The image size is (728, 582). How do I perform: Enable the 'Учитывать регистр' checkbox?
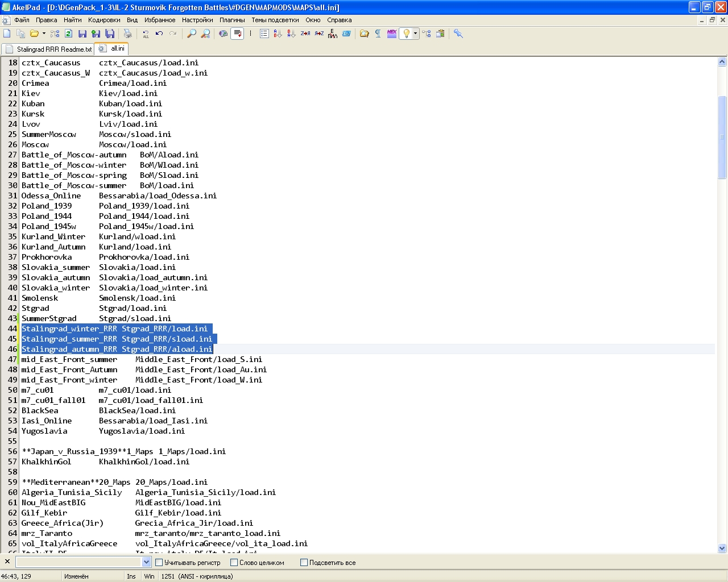[159, 563]
